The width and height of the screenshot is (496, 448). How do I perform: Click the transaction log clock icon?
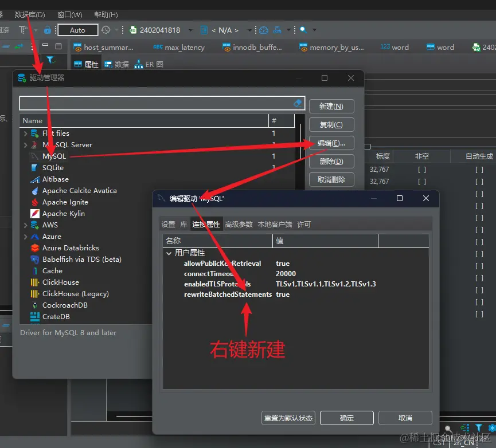pos(106,30)
